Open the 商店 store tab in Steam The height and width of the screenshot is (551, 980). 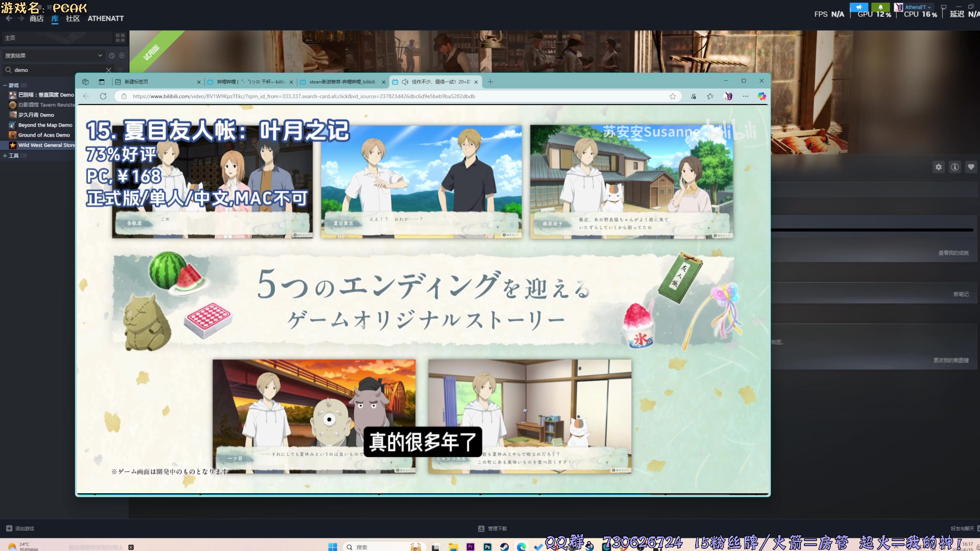(36, 18)
